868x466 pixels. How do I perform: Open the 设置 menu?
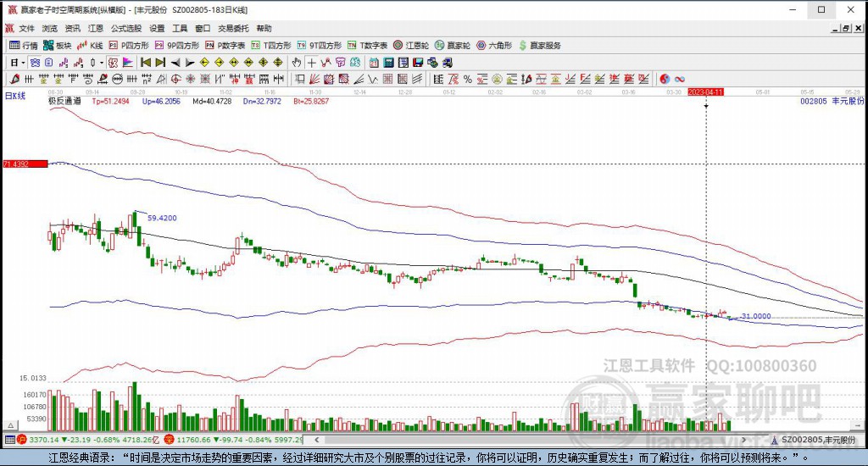(x=157, y=28)
